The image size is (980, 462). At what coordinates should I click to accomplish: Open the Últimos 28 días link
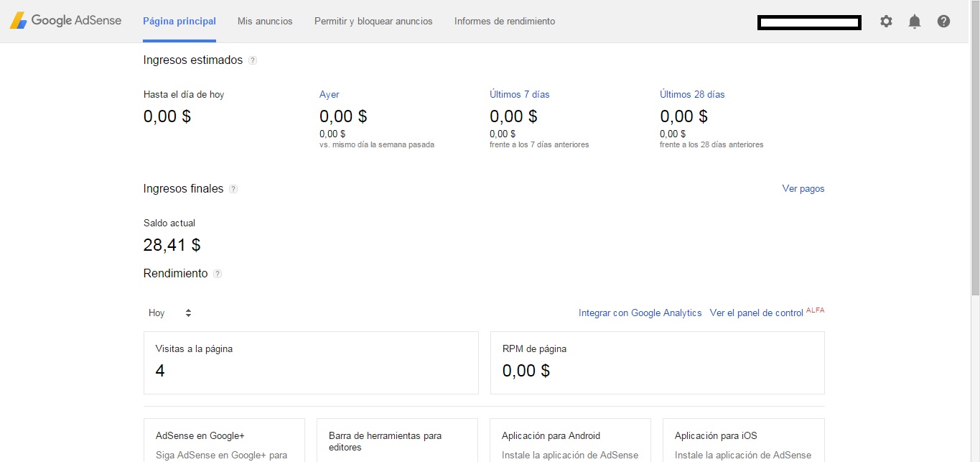(692, 95)
